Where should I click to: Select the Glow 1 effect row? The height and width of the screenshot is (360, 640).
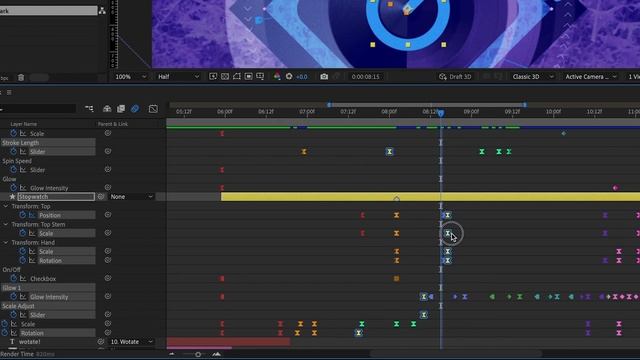click(48, 288)
